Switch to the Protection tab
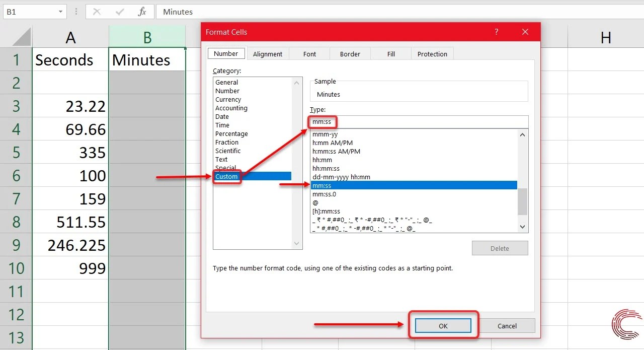The height and width of the screenshot is (350, 644). pyautogui.click(x=432, y=53)
